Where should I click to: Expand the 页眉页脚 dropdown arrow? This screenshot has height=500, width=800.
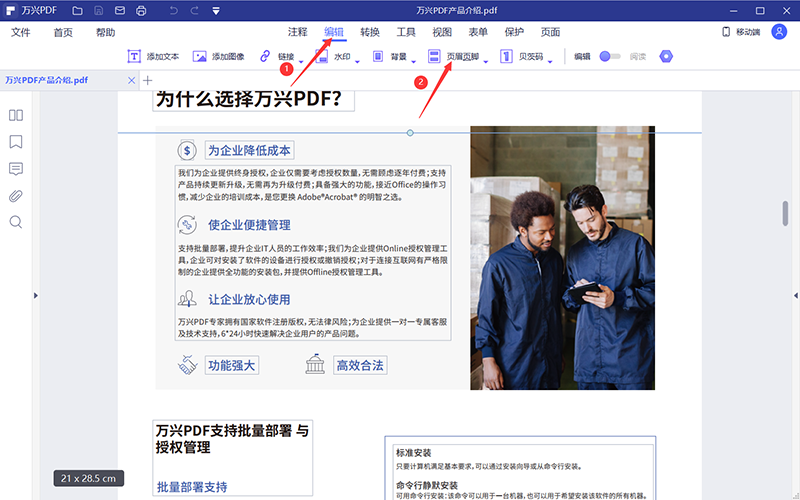click(486, 62)
